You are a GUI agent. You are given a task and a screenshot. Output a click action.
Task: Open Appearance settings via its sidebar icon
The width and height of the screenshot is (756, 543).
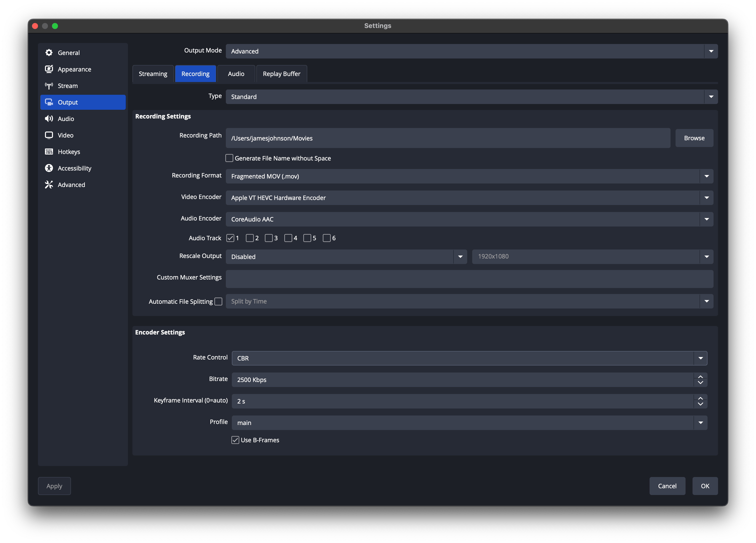click(x=49, y=69)
